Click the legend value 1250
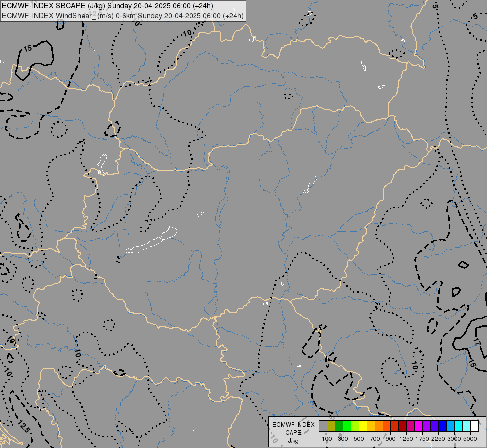 [x=406, y=439]
